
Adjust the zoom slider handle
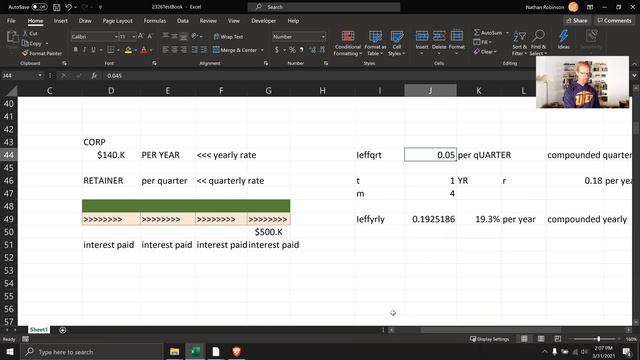tap(598, 339)
